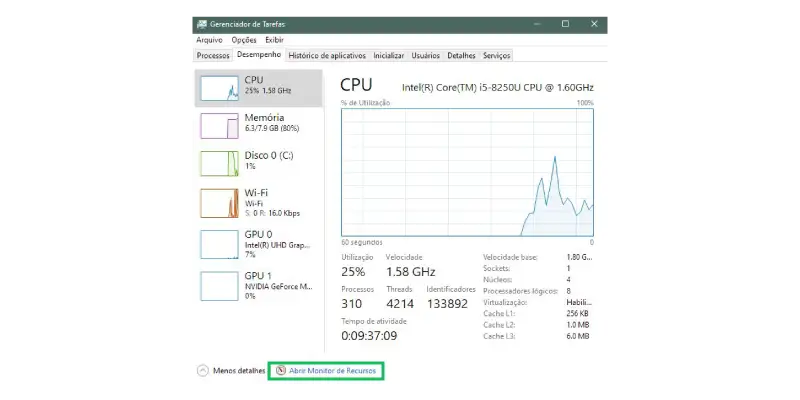Switch to the Histórico de aplicativos tab
800x400 pixels.
coord(327,56)
